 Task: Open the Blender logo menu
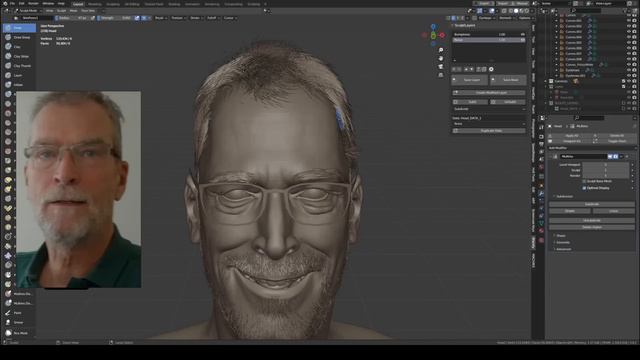point(4,4)
